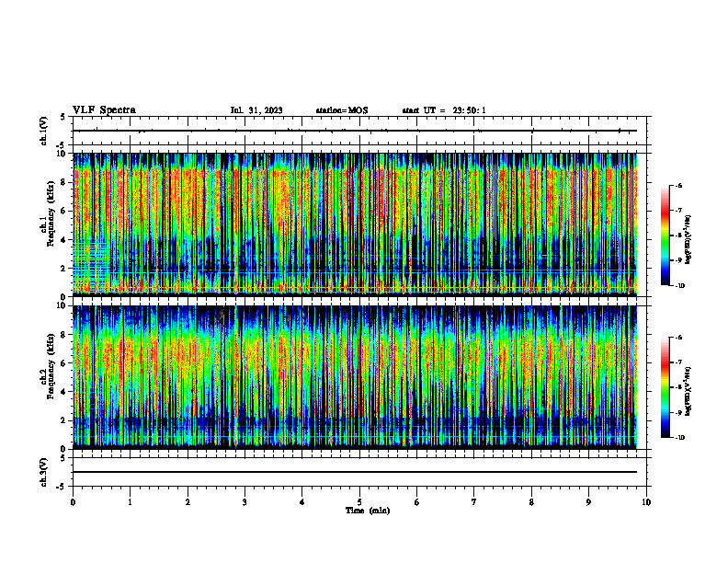Click the "8" kHz tick on ch.1 frequency axis

pyautogui.click(x=64, y=182)
